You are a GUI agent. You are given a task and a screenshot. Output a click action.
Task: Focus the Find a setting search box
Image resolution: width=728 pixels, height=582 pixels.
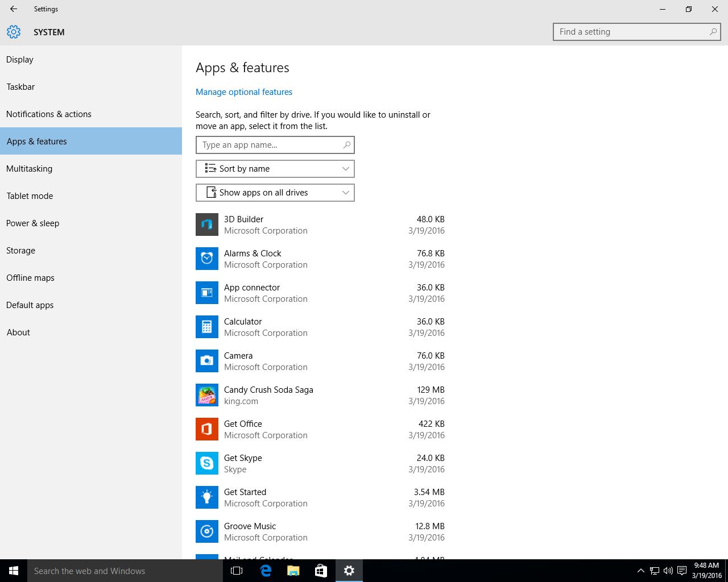point(637,32)
